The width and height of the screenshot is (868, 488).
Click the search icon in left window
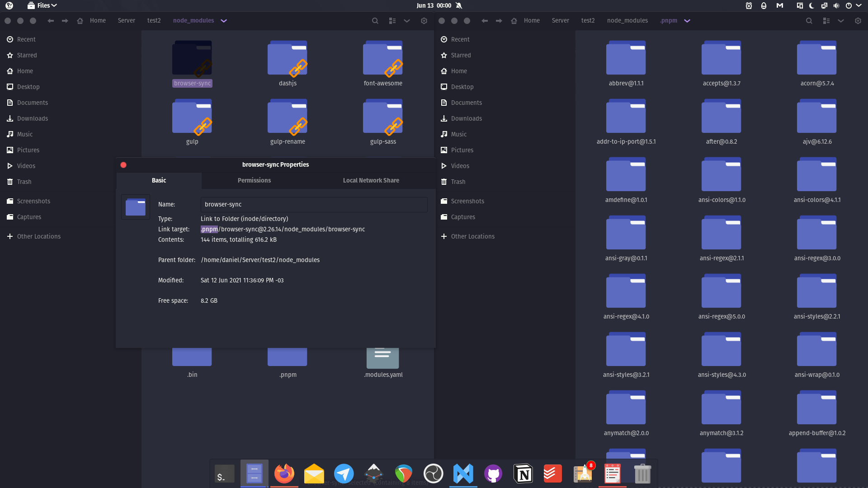tap(375, 21)
